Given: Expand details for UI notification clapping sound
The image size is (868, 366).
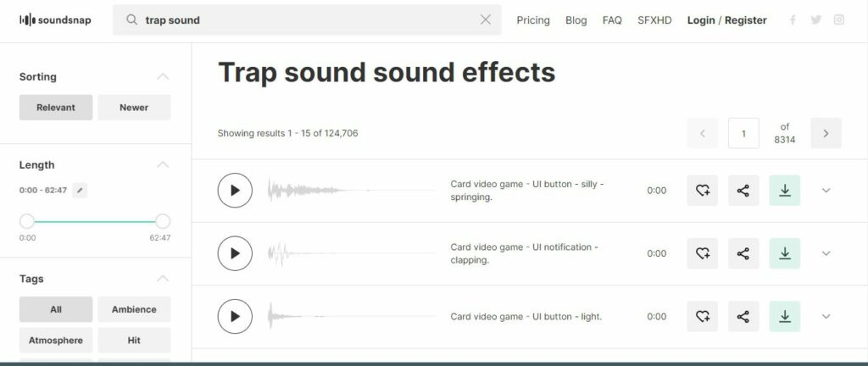Looking at the screenshot, I should point(826,253).
